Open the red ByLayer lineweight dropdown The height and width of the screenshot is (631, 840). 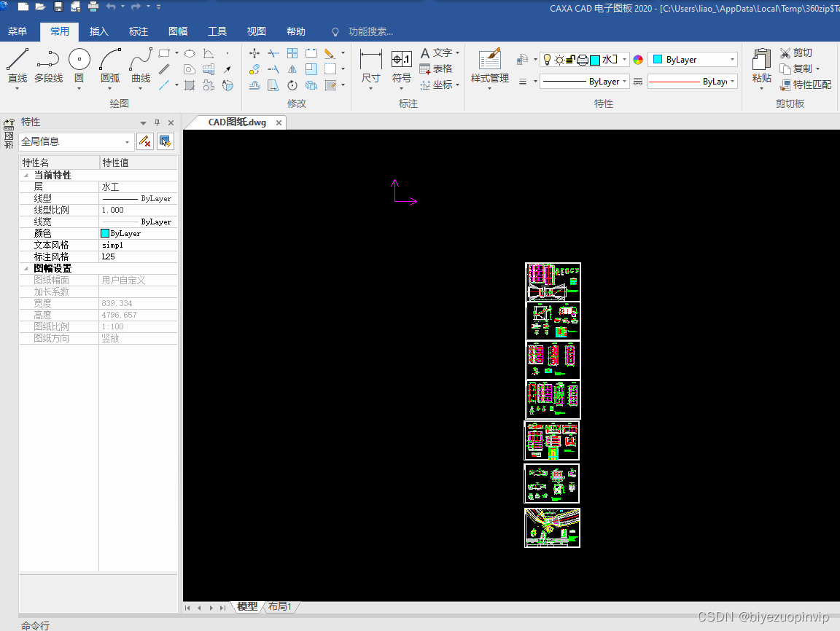pyautogui.click(x=732, y=82)
